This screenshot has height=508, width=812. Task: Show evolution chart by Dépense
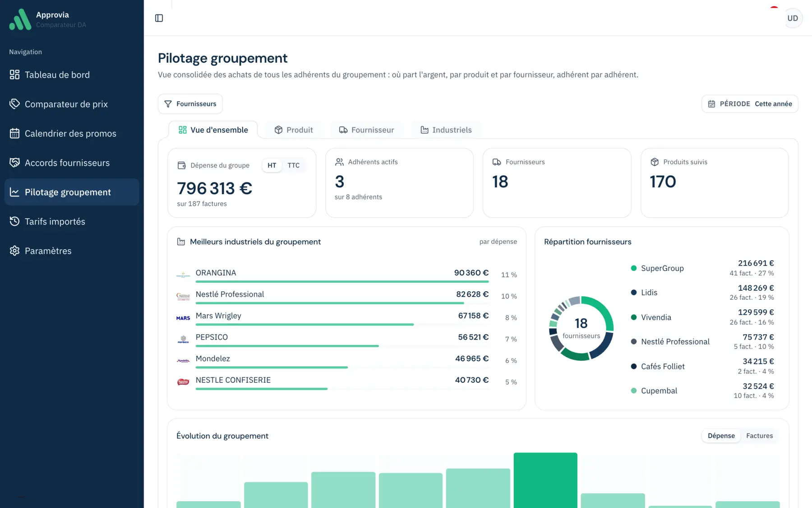[x=721, y=436]
